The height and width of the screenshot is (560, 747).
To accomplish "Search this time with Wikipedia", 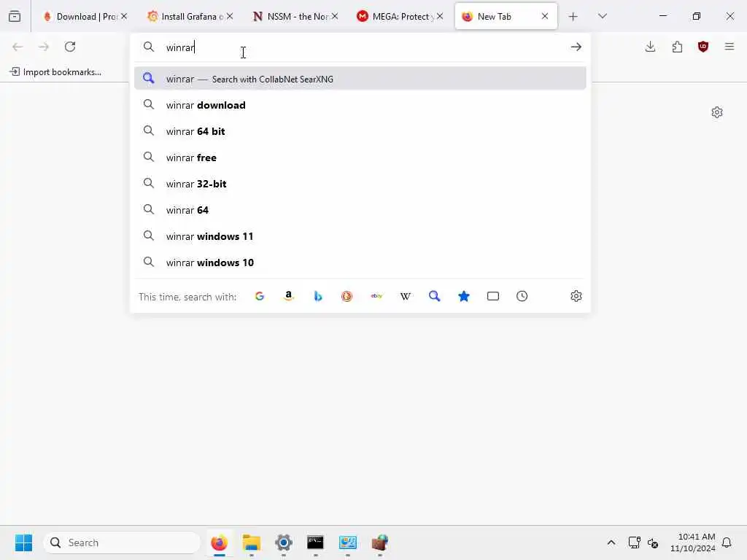I will coord(406,296).
